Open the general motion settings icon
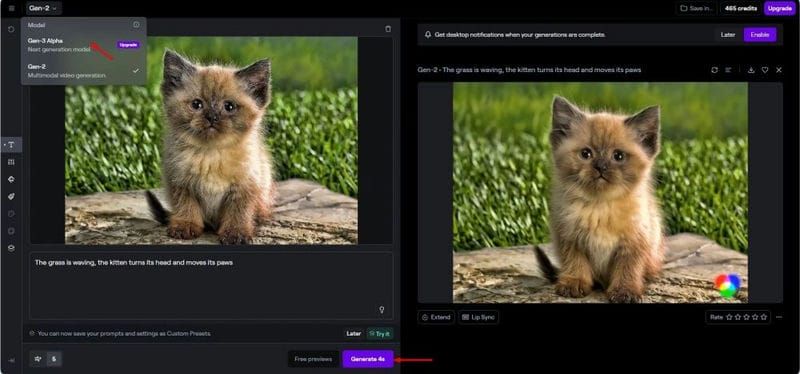This screenshot has height=374, width=800. pyautogui.click(x=37, y=359)
